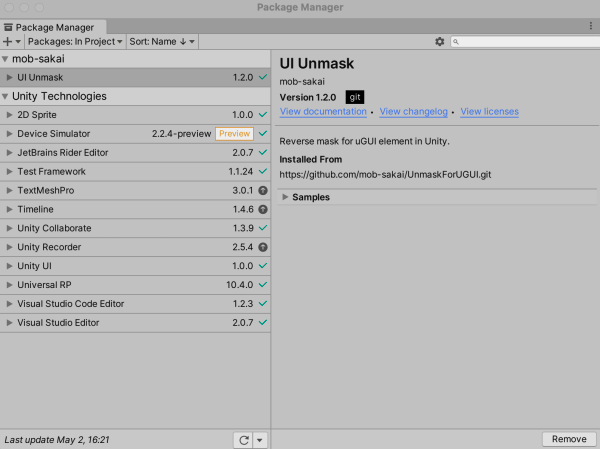
Task: Click the GitHub install URL text
Action: click(385, 175)
